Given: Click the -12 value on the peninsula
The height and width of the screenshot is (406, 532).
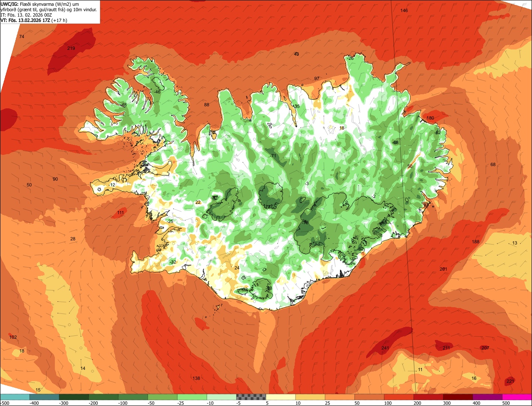Looking at the screenshot, I should pos(112,185).
